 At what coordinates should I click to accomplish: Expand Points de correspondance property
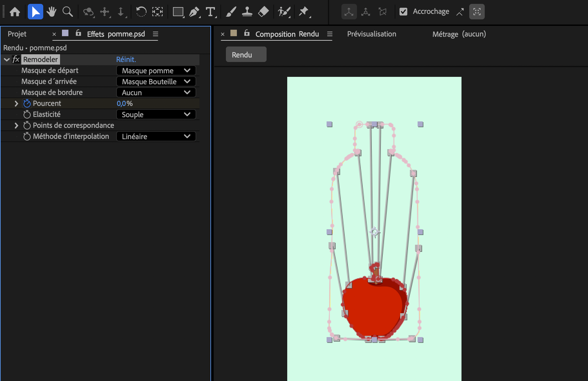pos(16,125)
